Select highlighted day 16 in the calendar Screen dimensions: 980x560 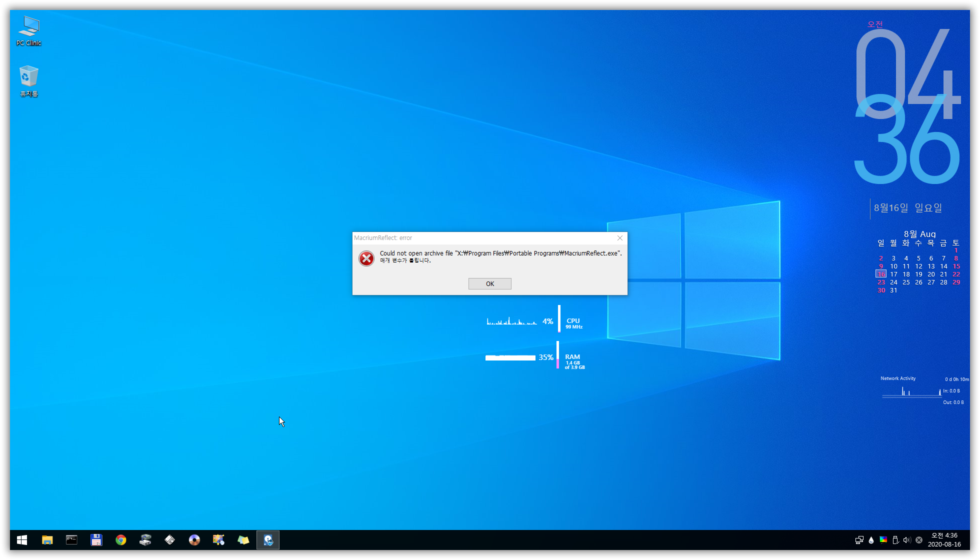coord(881,274)
